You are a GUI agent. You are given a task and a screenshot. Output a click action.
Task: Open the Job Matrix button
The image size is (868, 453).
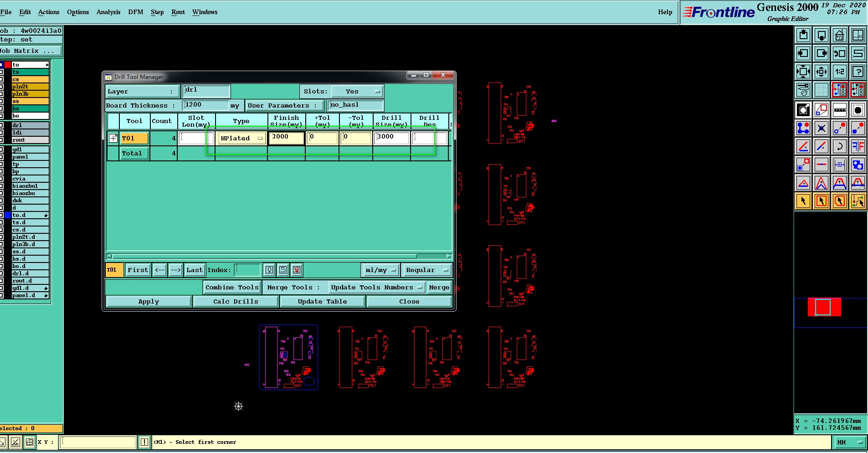coord(31,51)
